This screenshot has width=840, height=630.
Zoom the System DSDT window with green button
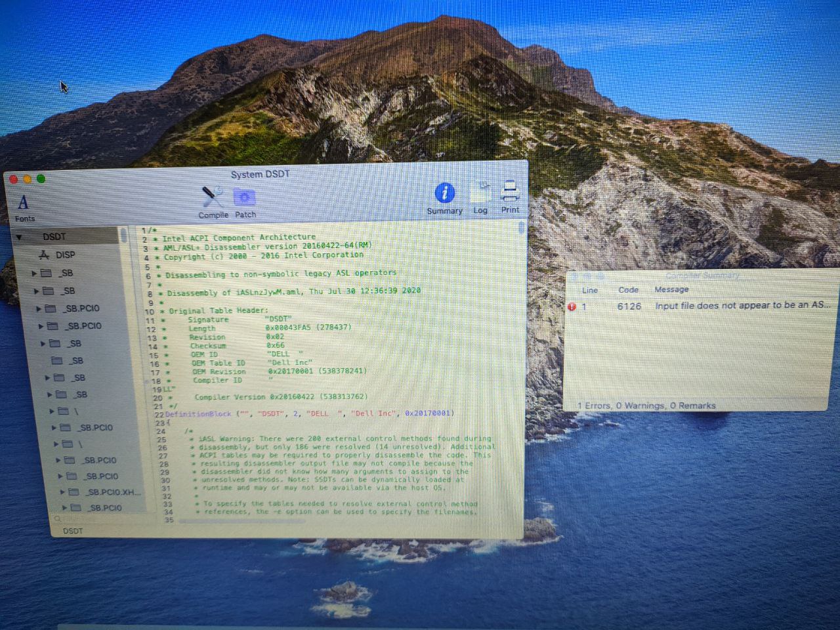coord(41,178)
